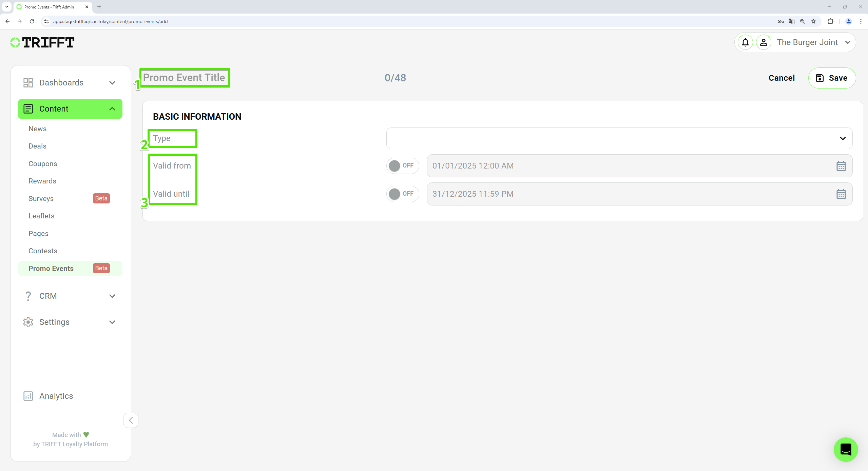
Task: Click the collapse sidebar arrow button
Action: click(131, 420)
